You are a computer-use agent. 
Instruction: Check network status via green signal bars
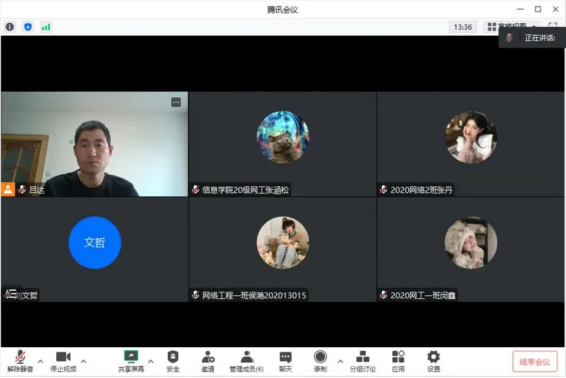46,27
